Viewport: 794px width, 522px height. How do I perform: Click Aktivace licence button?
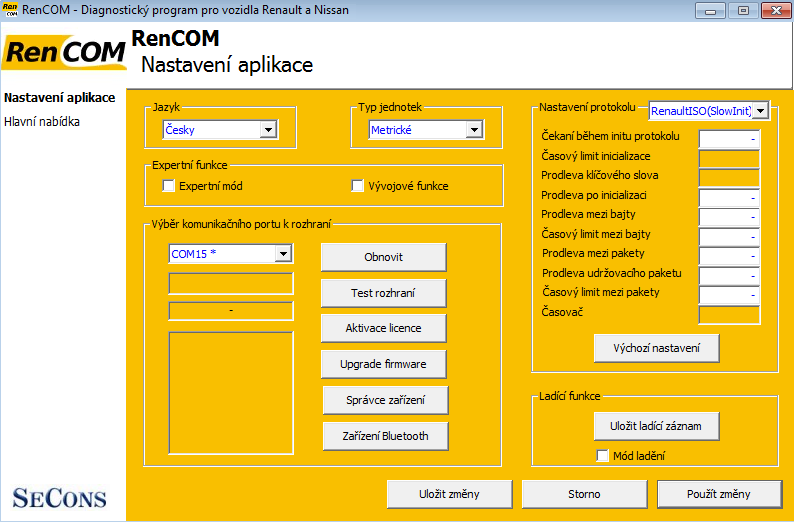tap(383, 328)
